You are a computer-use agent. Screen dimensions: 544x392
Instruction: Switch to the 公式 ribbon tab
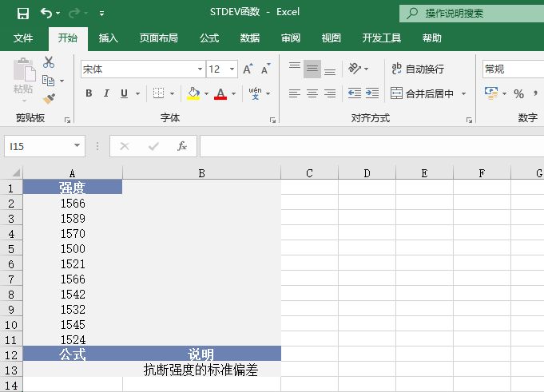209,38
